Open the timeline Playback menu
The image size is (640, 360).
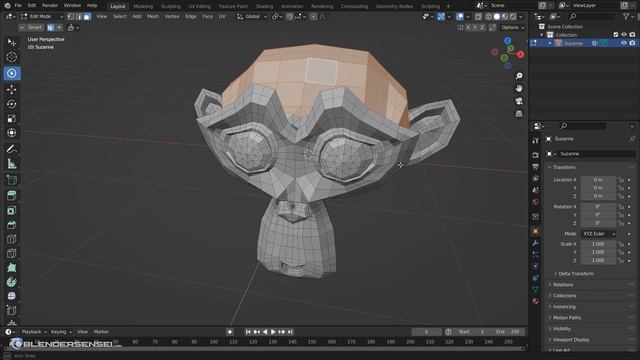(34, 332)
